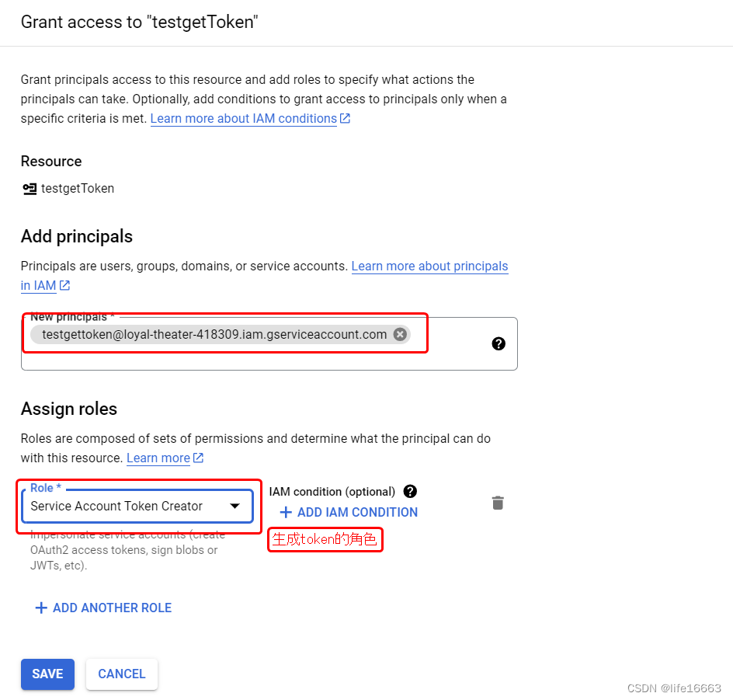
Task: Click the plus icon of Add Another Role
Action: tap(41, 608)
